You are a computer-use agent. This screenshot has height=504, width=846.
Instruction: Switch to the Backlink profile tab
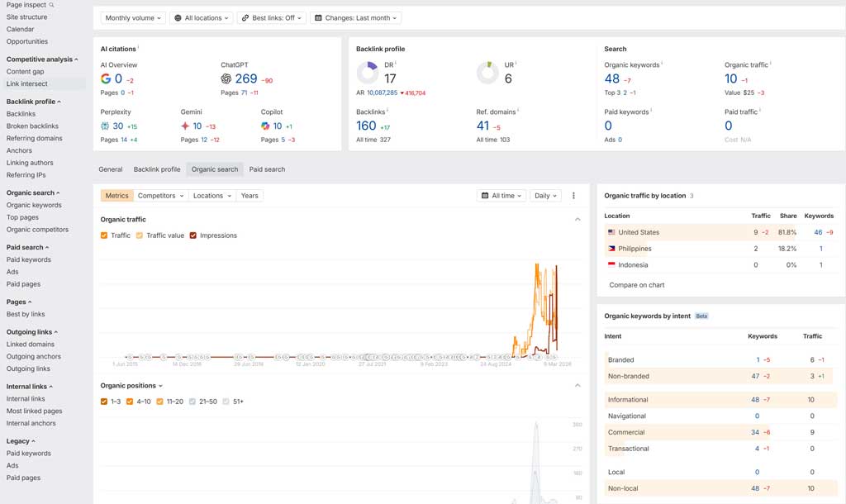(157, 169)
